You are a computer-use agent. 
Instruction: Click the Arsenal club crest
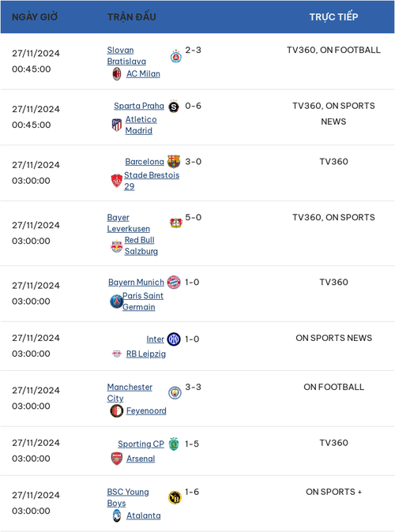[x=117, y=459]
